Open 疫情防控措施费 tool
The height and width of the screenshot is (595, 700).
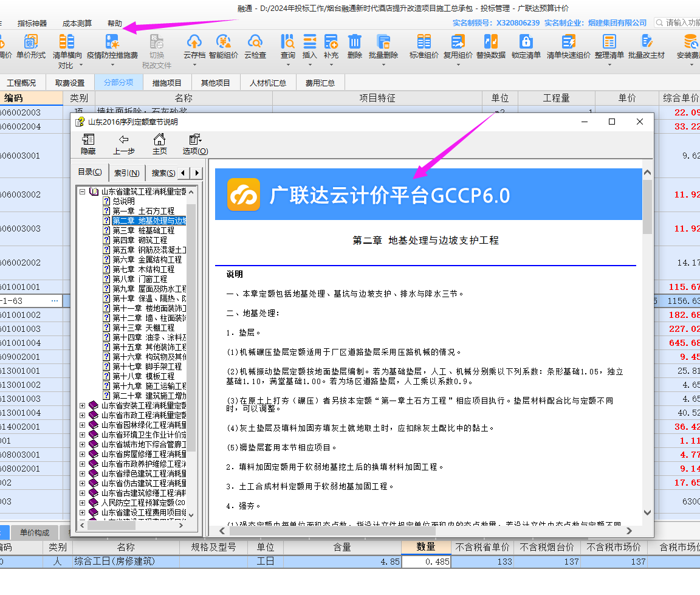[x=112, y=47]
